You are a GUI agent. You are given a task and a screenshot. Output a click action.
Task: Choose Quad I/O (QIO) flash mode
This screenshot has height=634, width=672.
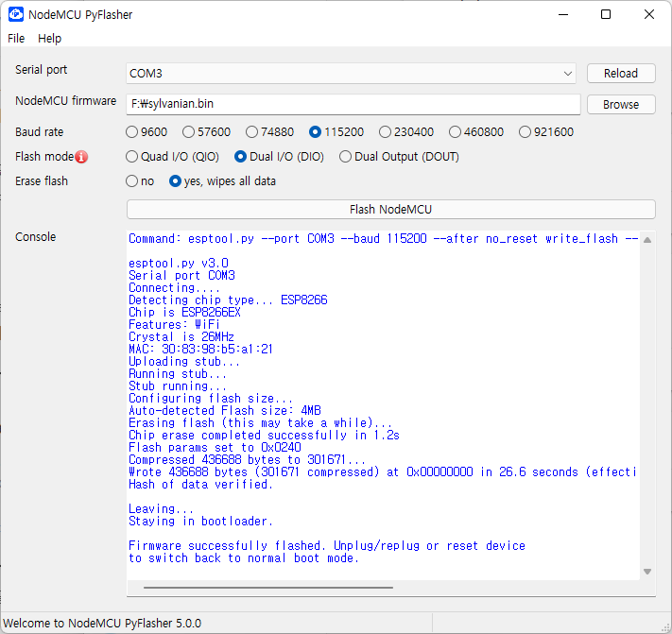click(x=172, y=157)
